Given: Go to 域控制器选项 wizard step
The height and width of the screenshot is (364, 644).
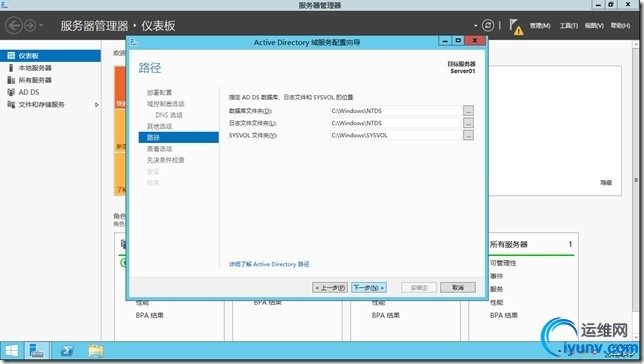Looking at the screenshot, I should click(x=166, y=104).
